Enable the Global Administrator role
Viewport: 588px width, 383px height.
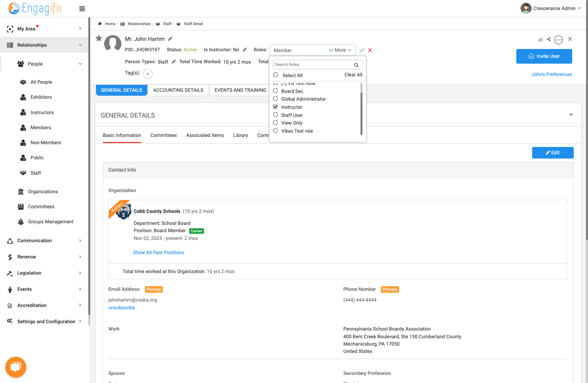coord(275,99)
